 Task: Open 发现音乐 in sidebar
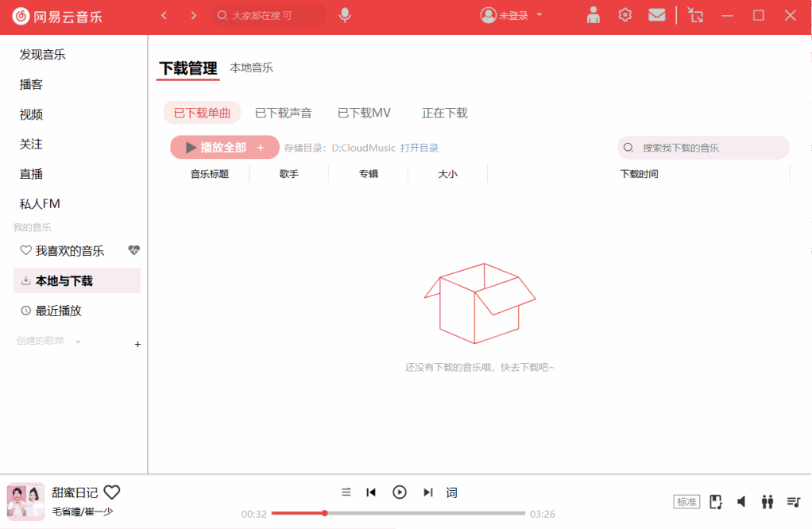pyautogui.click(x=42, y=54)
